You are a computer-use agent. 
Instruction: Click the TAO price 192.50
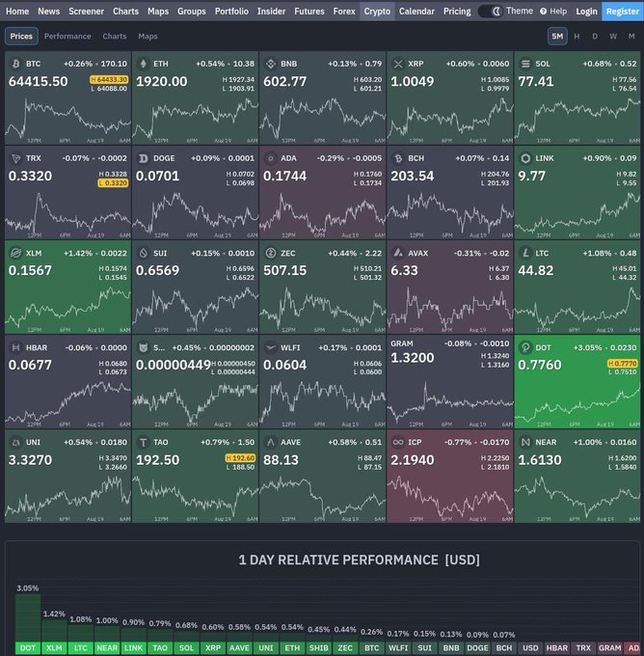(x=158, y=460)
